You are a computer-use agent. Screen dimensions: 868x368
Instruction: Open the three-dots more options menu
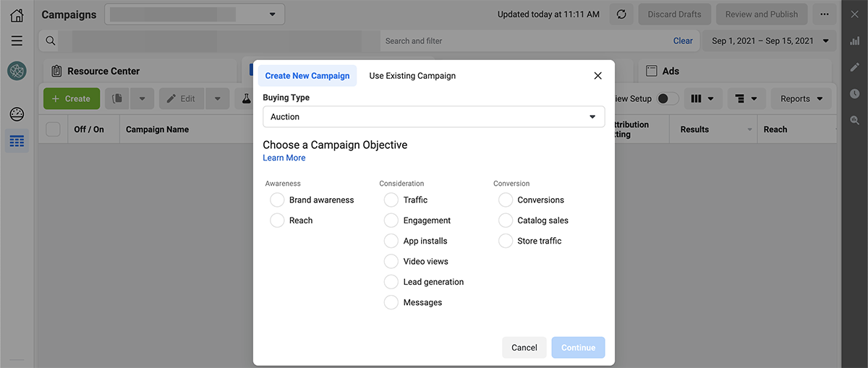(x=824, y=14)
